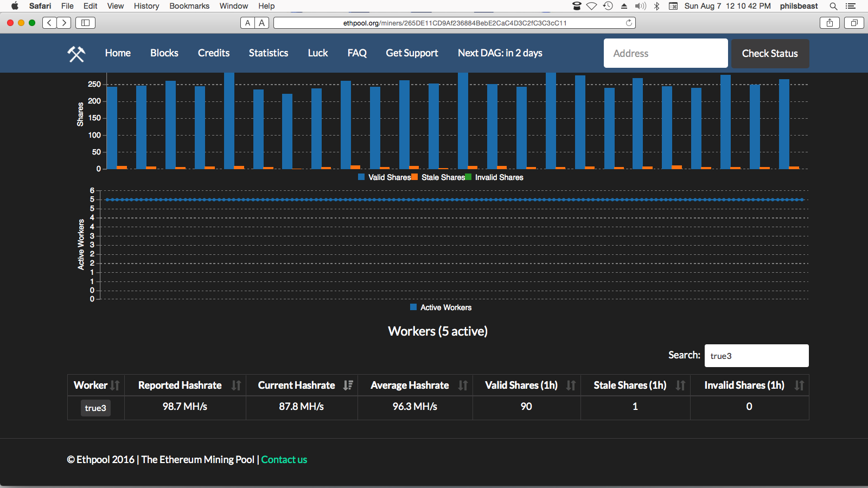Open the Apple menu icon
The width and height of the screenshot is (868, 488).
(15, 6)
